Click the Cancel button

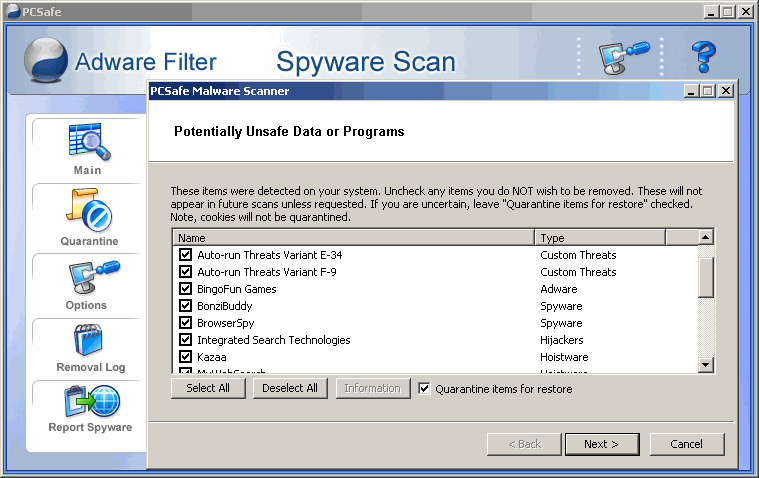[686, 444]
